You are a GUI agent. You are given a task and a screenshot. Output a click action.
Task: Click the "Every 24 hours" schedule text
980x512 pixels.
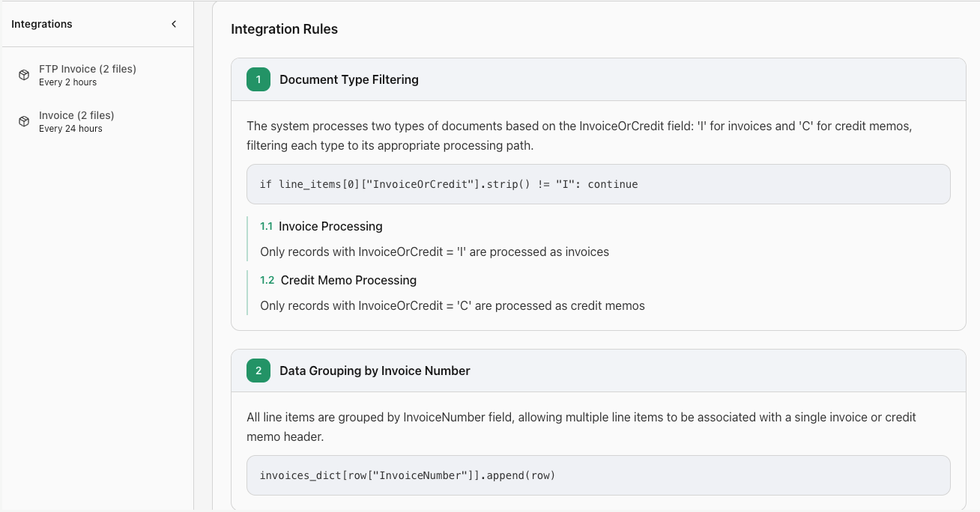click(70, 129)
